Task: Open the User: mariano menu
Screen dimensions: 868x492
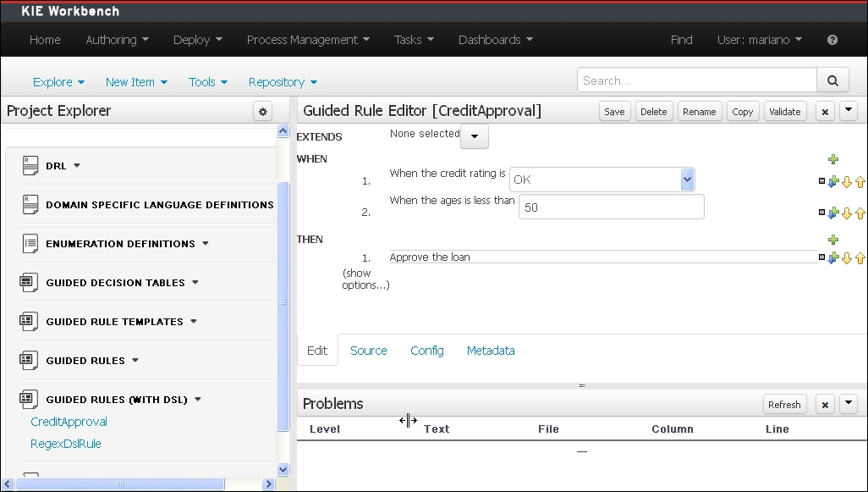Action: point(760,40)
